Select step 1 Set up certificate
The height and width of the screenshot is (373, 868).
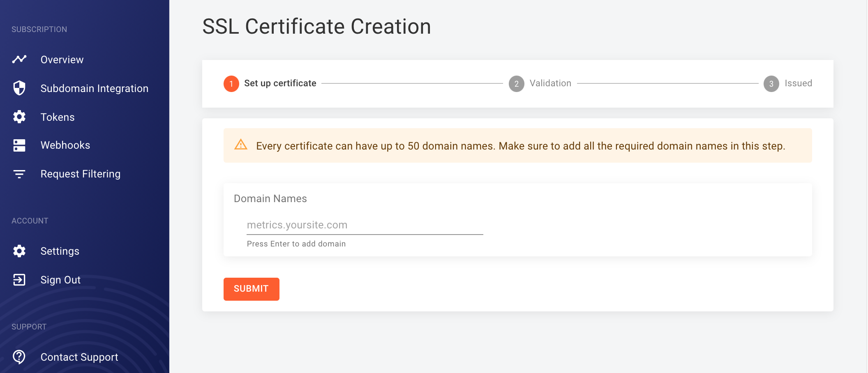(270, 83)
